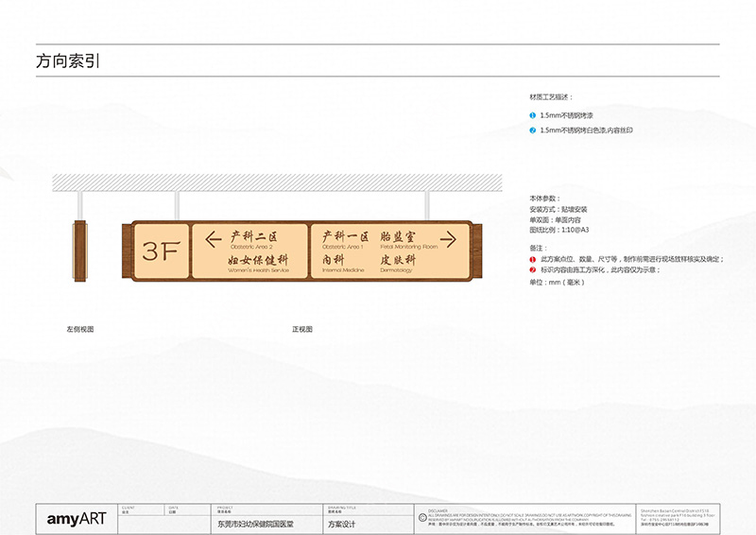Click Fetal Monitoring Room on the sign
Screen dimensions: 756x535
[409, 247]
